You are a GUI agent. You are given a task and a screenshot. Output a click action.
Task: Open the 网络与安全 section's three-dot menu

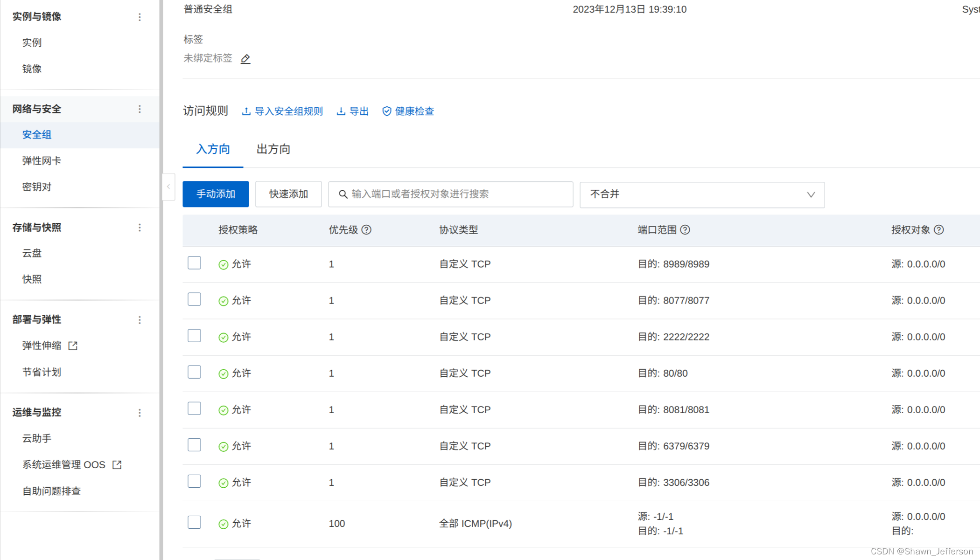point(140,109)
